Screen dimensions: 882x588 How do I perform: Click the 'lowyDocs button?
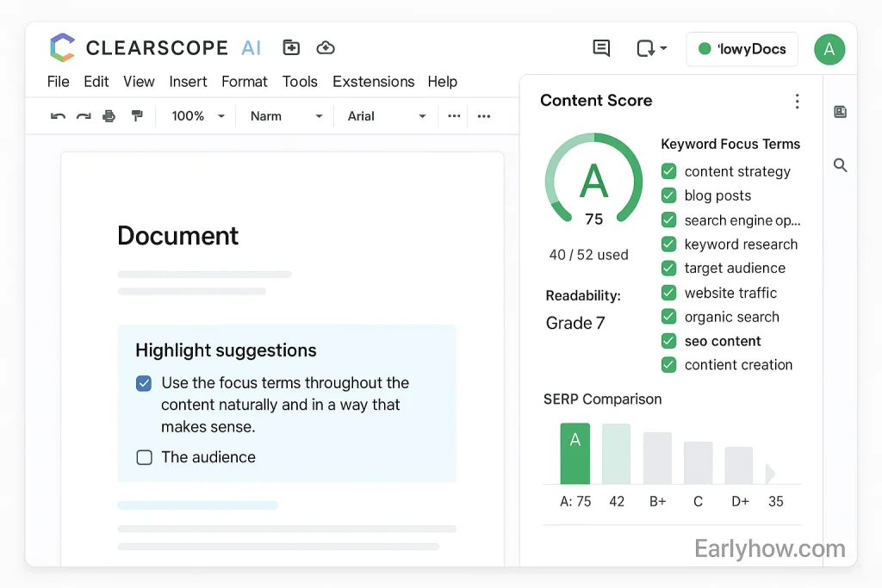(x=742, y=49)
